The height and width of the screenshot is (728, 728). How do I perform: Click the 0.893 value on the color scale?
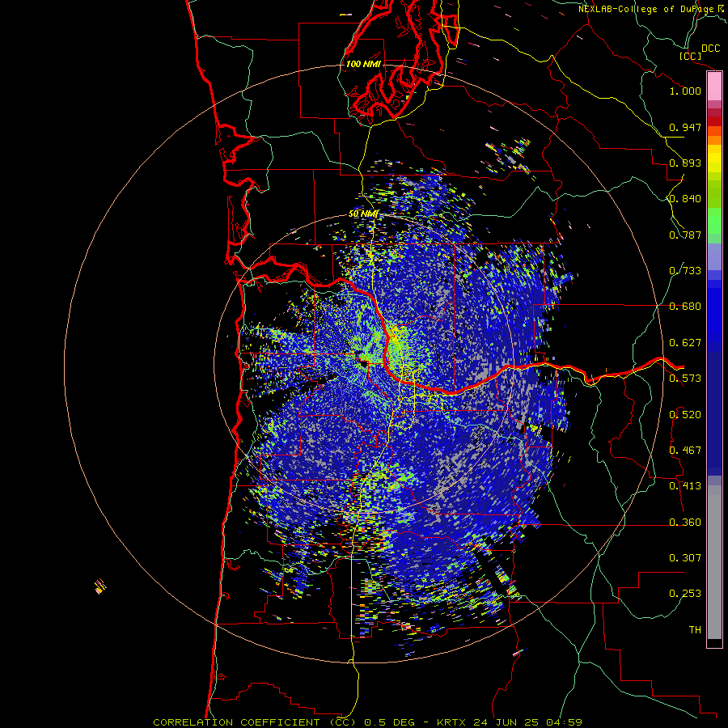click(685, 163)
